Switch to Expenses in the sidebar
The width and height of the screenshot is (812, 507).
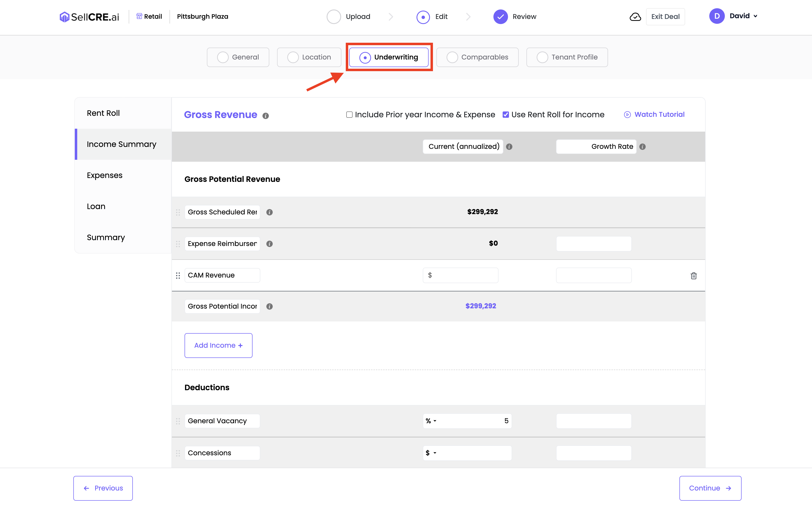tap(105, 175)
